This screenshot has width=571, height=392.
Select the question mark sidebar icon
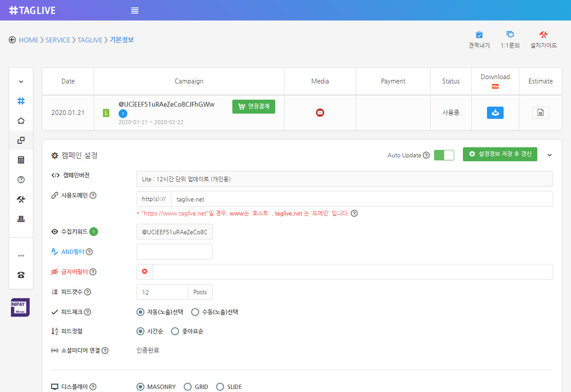click(21, 180)
